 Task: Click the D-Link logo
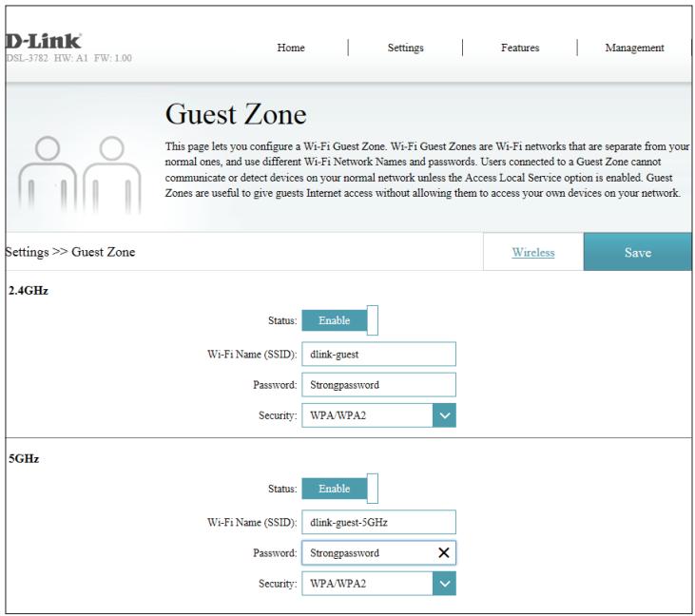point(44,42)
